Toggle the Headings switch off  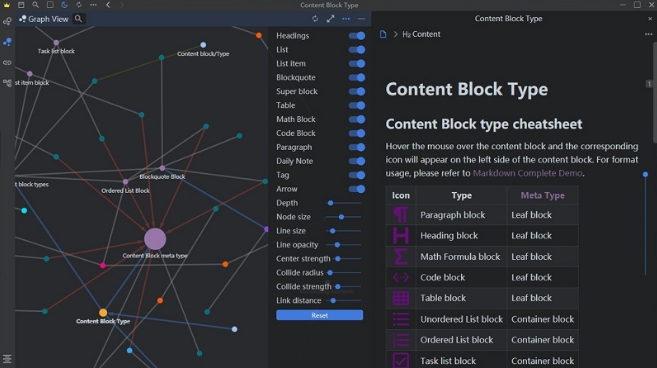pos(357,36)
